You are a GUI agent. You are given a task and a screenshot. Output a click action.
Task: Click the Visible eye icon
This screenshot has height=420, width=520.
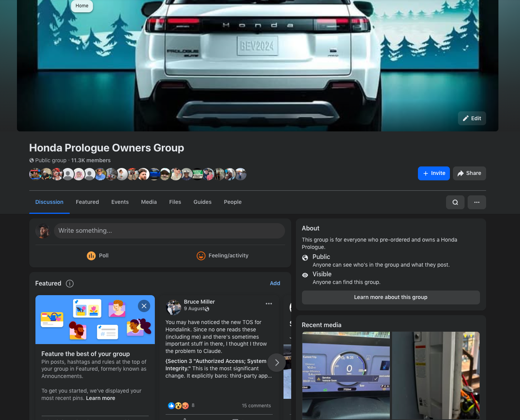click(305, 275)
